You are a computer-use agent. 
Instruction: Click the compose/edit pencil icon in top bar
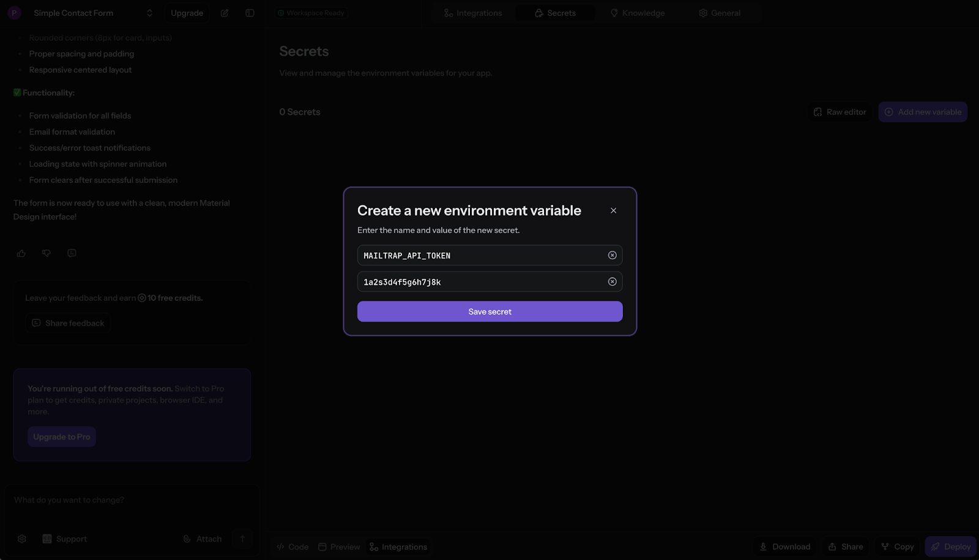[x=224, y=12]
